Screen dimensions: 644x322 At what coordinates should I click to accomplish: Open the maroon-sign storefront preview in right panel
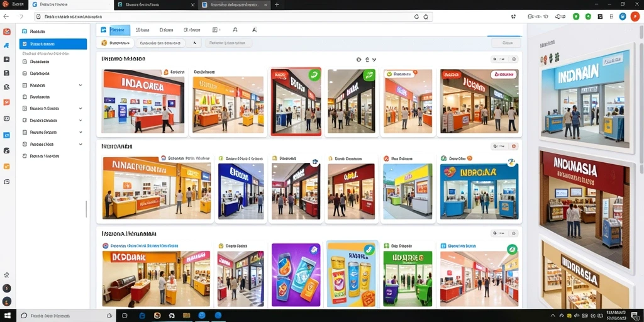click(585, 209)
